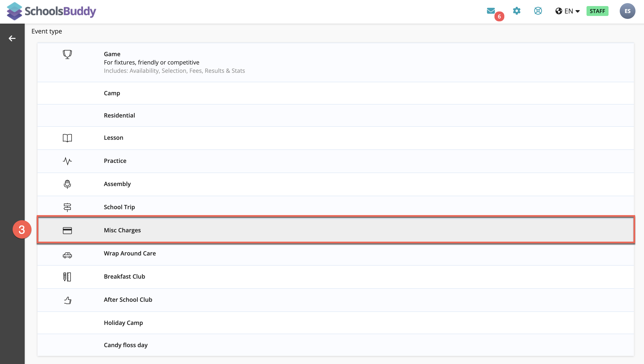Viewport: 644px width, 364px height.
Task: Pick Breakfast Club event type
Action: click(335, 277)
